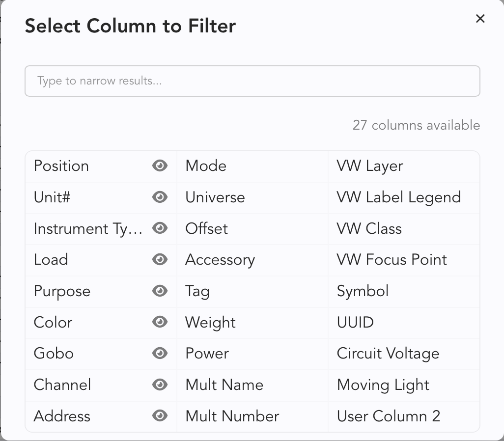Screen dimensions: 504x441
Task: Click the Address row eye icon
Action: click(x=160, y=416)
